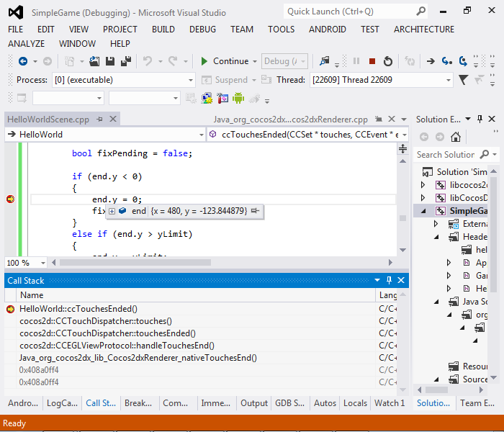Collapse the SimpleGame project node
The height and width of the screenshot is (432, 504).
[423, 211]
